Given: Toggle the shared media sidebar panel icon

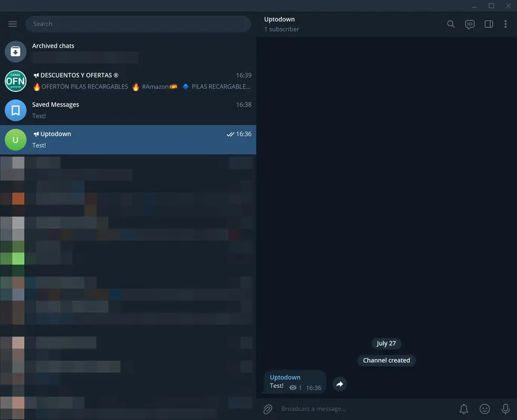Looking at the screenshot, I should pyautogui.click(x=488, y=24).
